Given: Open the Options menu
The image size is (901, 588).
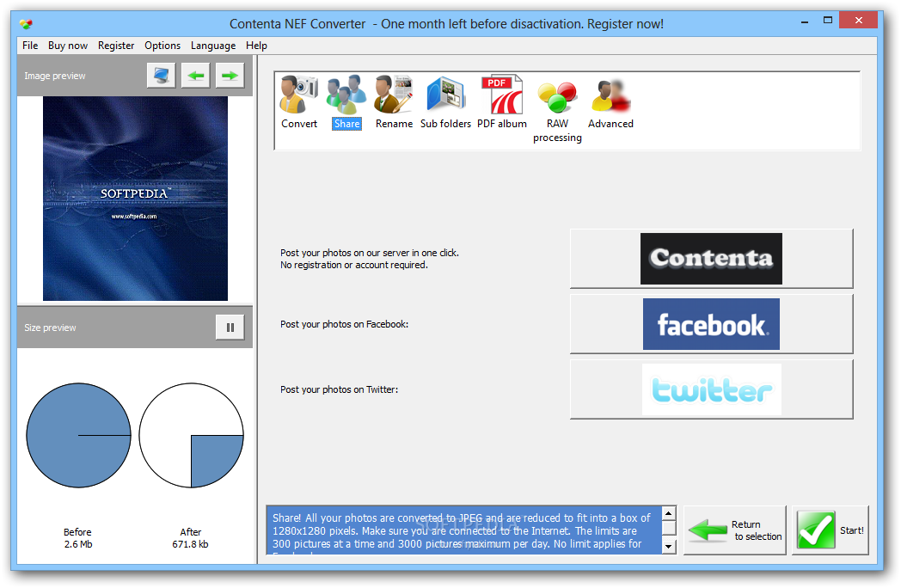Looking at the screenshot, I should (x=162, y=46).
